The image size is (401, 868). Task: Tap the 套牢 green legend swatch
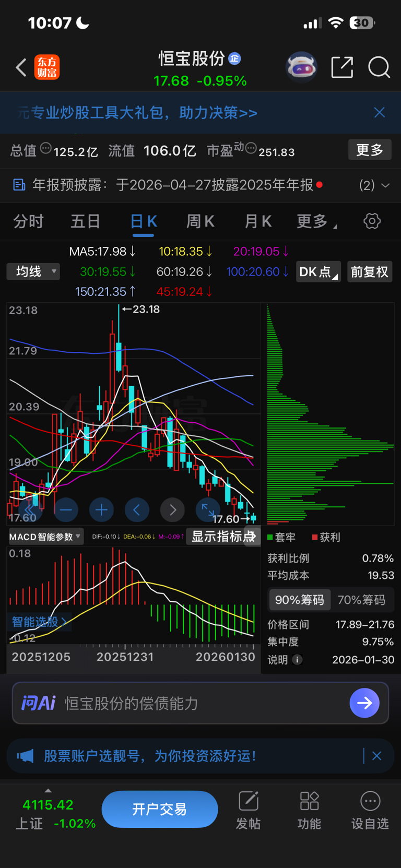[270, 537]
